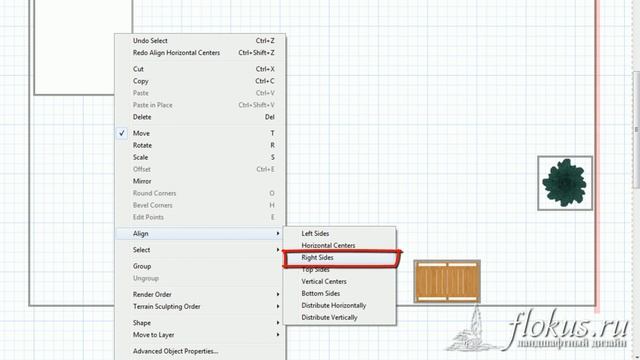The image size is (640, 360).
Task: Choose Vertical Centers alignment
Action: click(x=340, y=282)
